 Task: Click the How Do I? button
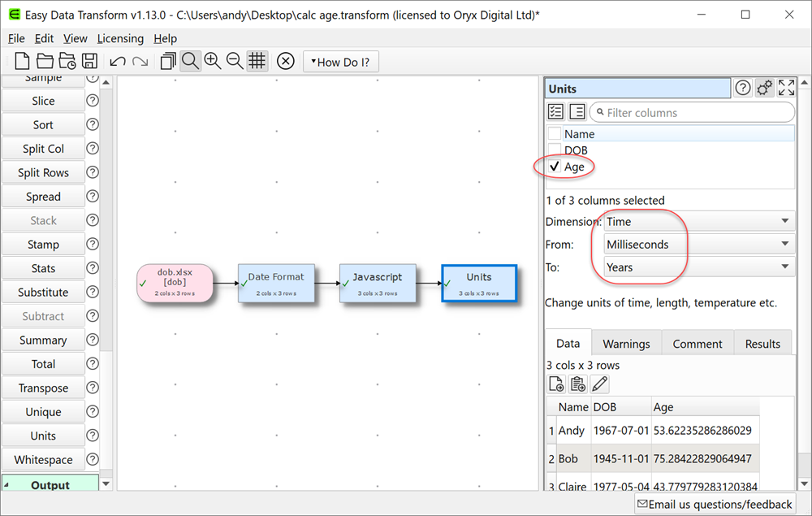pos(341,61)
